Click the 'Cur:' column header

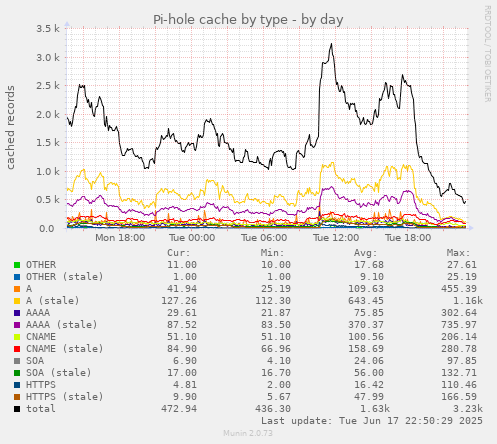(178, 253)
